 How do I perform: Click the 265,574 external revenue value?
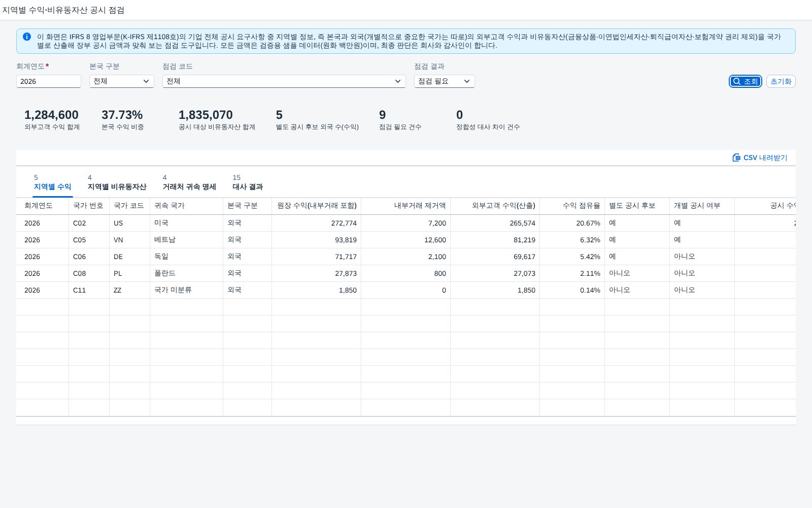[495, 223]
